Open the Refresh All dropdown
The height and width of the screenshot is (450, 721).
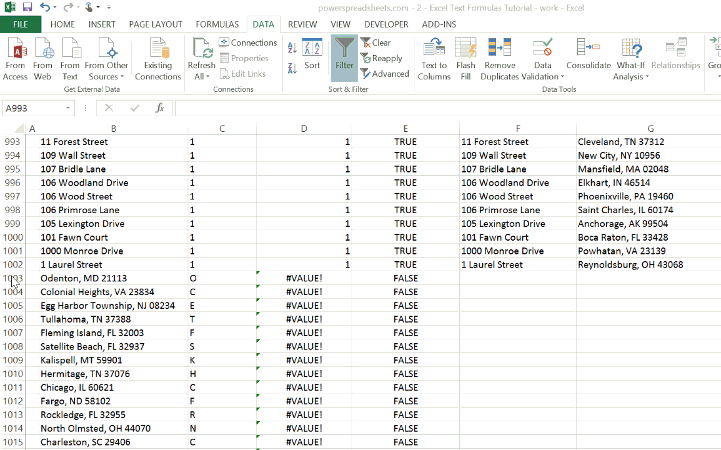201,77
